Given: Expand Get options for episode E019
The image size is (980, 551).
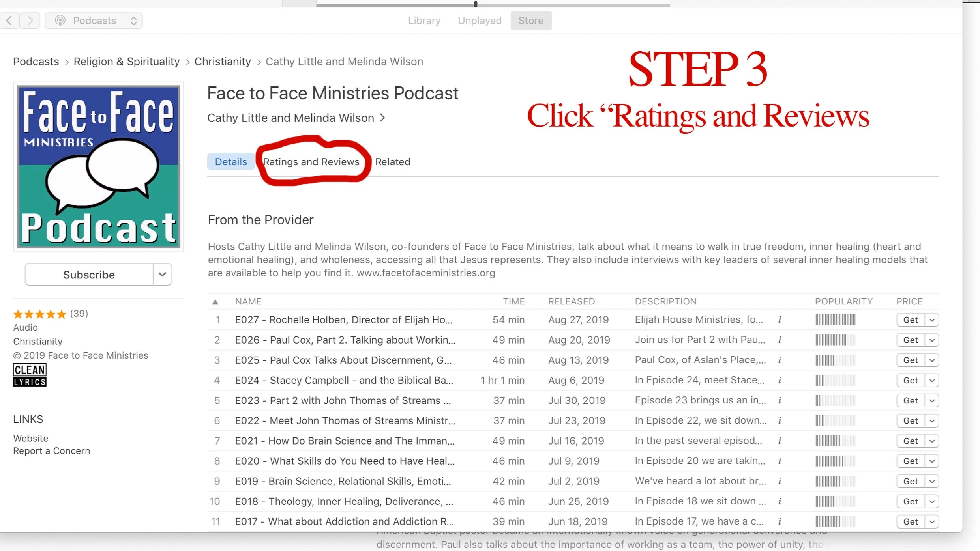Looking at the screenshot, I should (932, 481).
